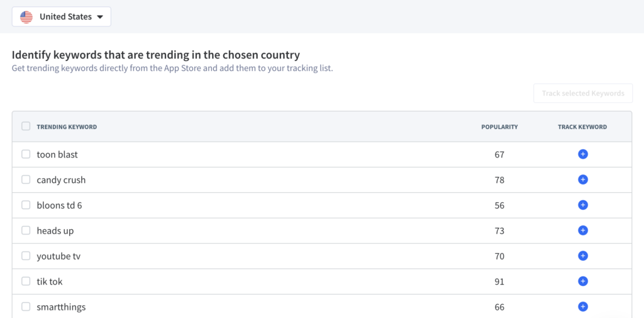Check the select-all checkbox in table header
The image size is (644, 318).
tap(26, 127)
